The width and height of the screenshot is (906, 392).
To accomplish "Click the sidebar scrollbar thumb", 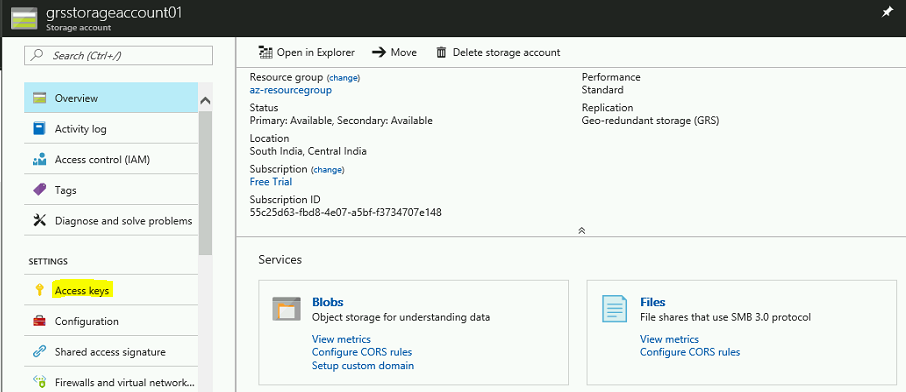I will [x=205, y=183].
